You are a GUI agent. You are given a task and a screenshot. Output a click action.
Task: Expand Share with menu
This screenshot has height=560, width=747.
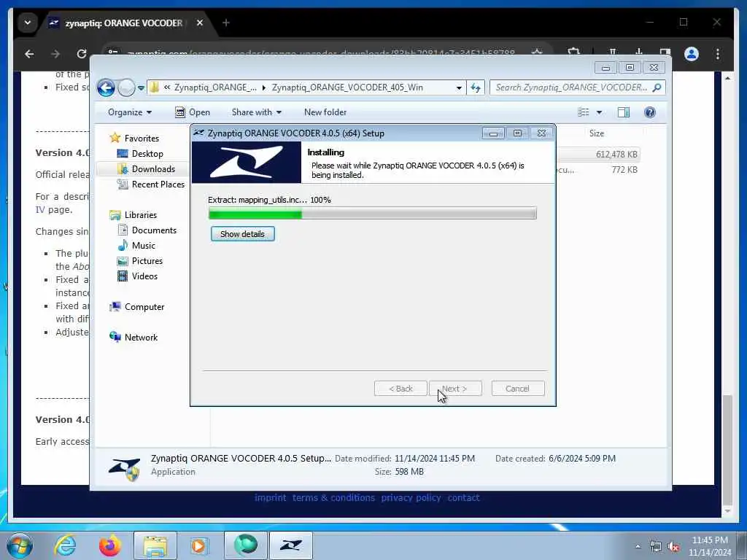pyautogui.click(x=256, y=112)
